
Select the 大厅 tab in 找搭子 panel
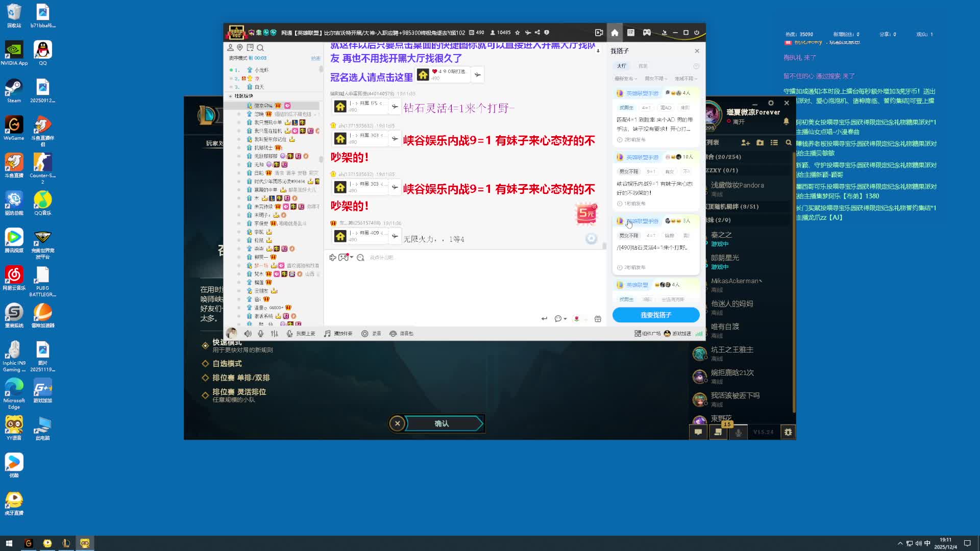(621, 66)
